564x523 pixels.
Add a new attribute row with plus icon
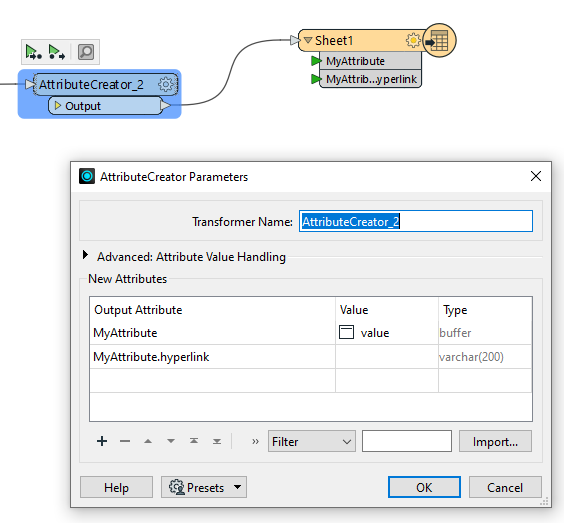(102, 441)
